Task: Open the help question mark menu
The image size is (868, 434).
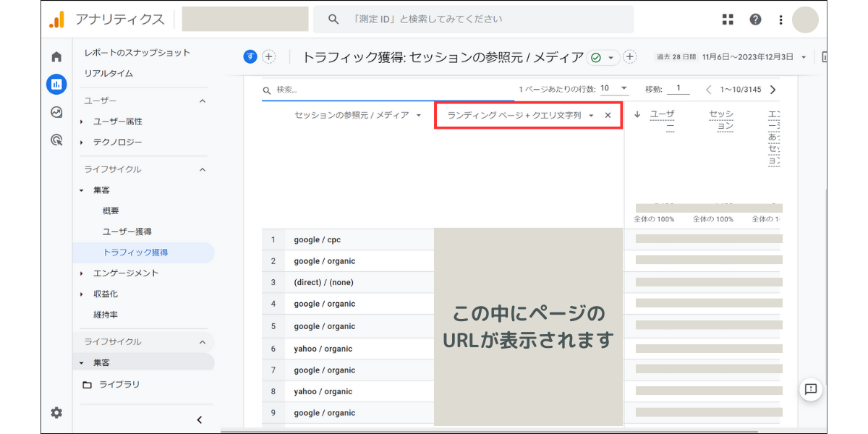Action: (755, 20)
